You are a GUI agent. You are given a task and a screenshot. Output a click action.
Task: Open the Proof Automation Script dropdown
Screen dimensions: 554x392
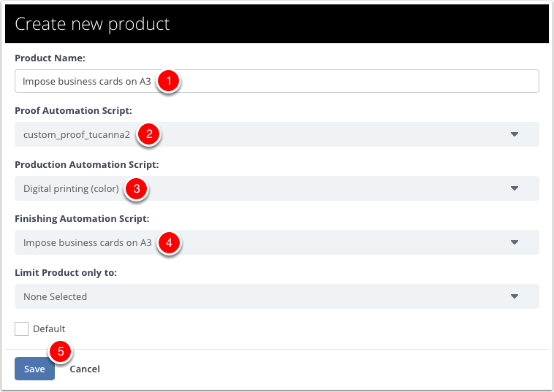point(277,134)
